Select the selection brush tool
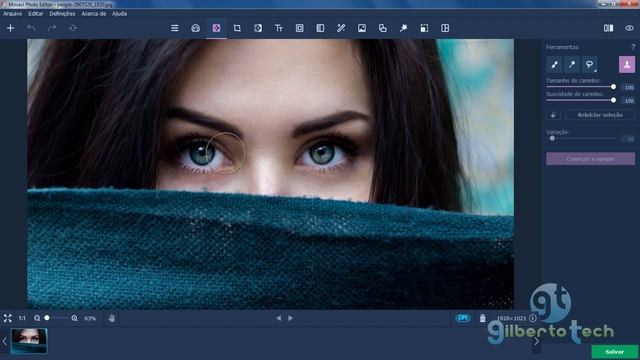The width and height of the screenshot is (640, 360). tap(554, 64)
